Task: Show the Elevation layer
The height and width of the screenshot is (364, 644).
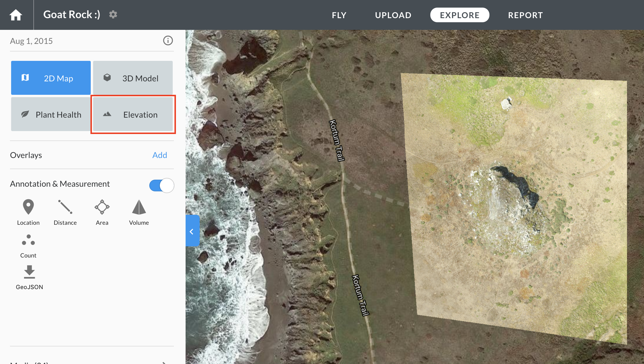Action: [x=133, y=114]
